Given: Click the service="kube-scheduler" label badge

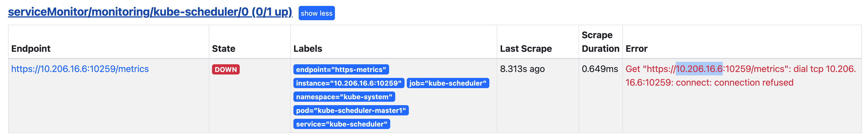Looking at the screenshot, I should [x=341, y=124].
